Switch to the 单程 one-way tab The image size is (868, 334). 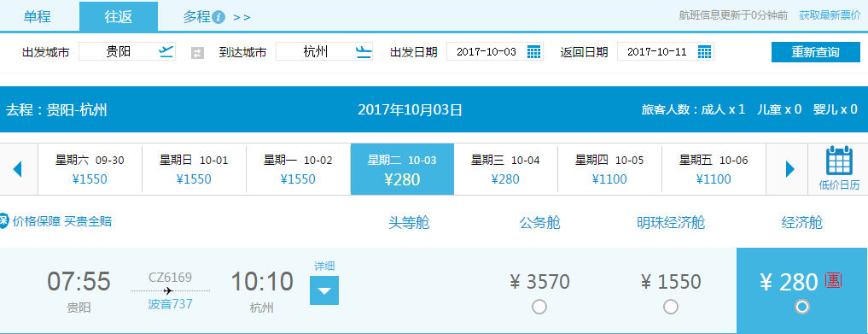37,16
